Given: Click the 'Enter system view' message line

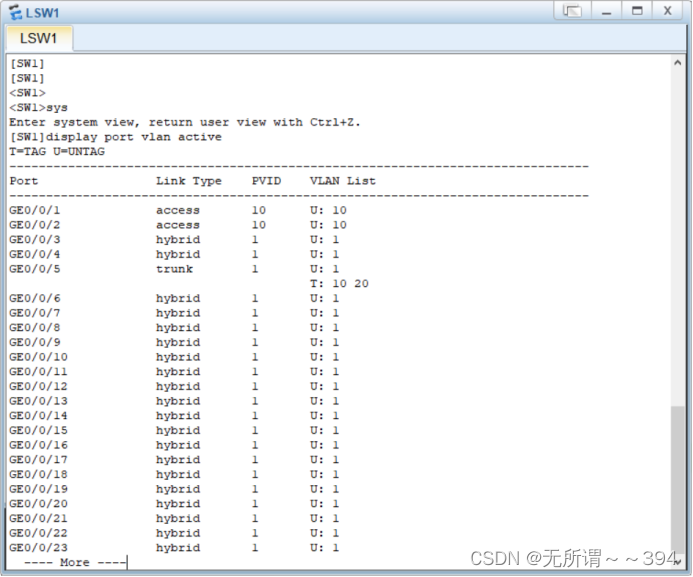Looking at the screenshot, I should tap(185, 122).
